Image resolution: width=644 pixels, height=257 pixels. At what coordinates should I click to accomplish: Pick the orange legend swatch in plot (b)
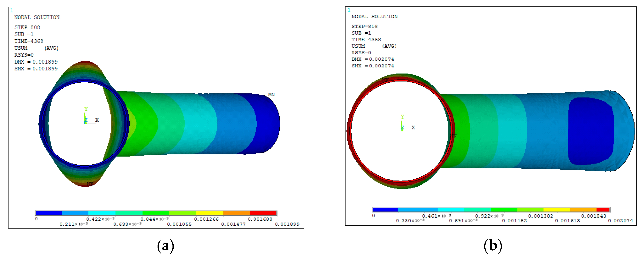[x=583, y=210]
